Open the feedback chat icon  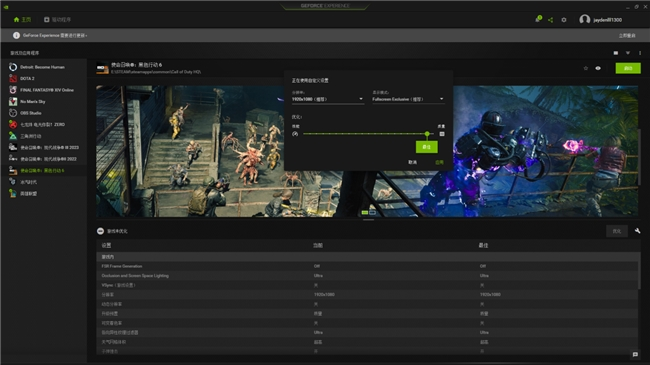[x=635, y=354]
